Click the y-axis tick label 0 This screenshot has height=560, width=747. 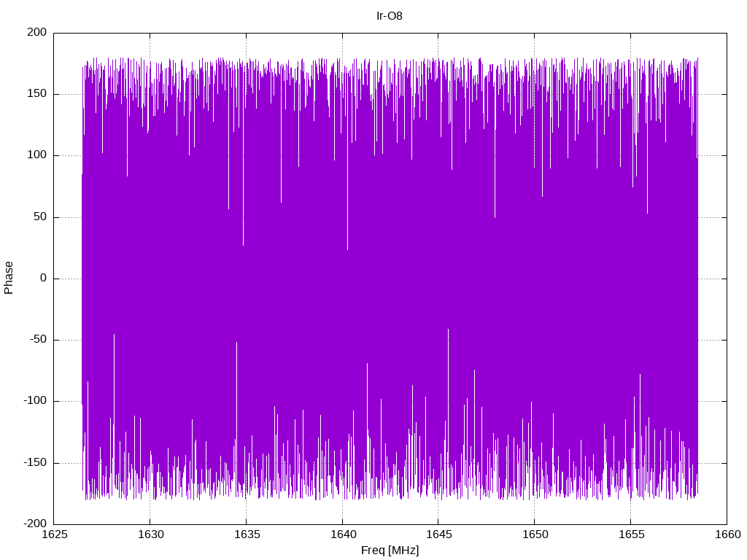click(43, 278)
